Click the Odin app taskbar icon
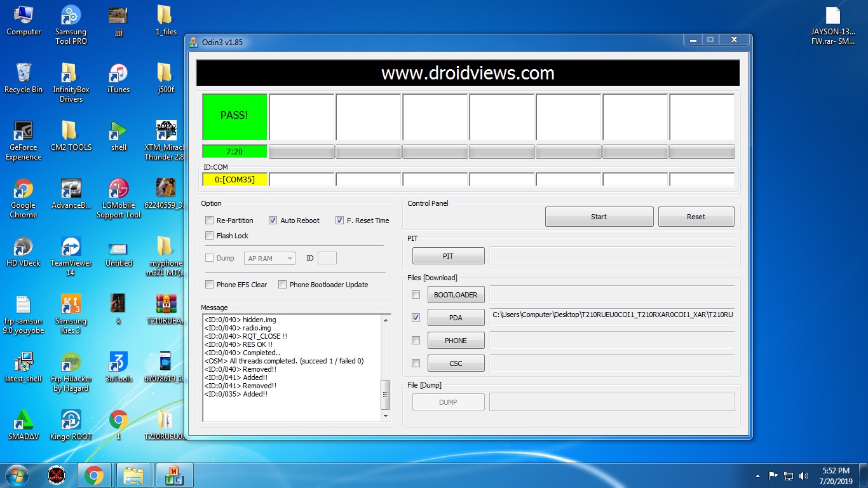868x488 pixels. [x=173, y=475]
